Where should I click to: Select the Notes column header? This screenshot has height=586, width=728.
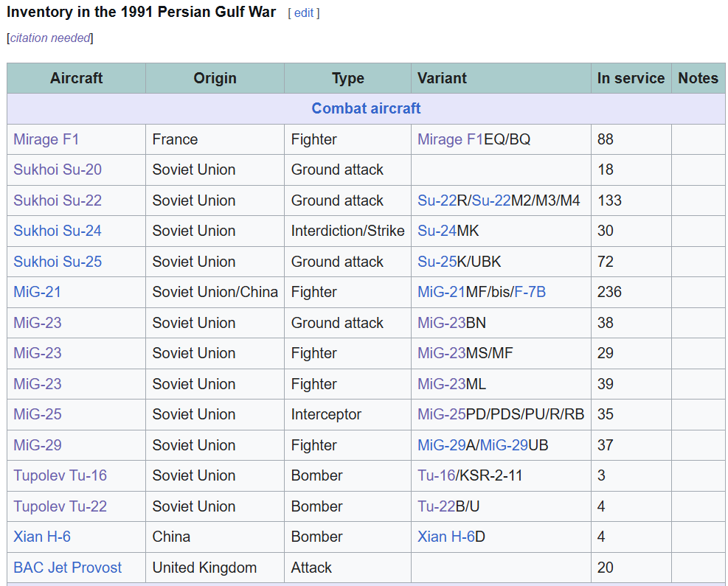698,78
